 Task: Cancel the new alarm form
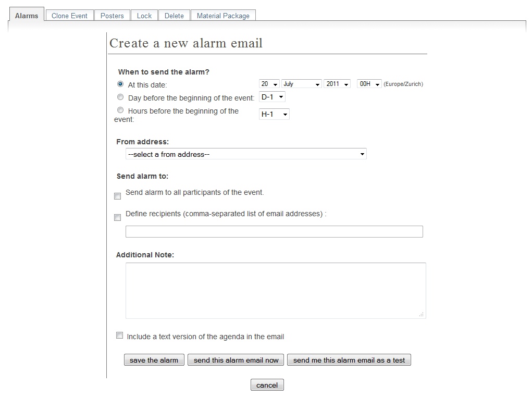(267, 385)
